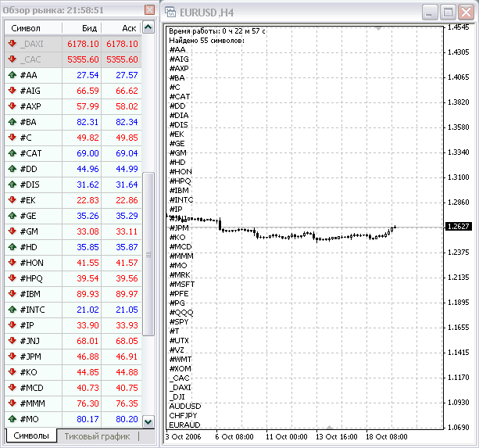Screen dimensions: 479x448
Task: Select the #MCD symbol row
Action: (73, 388)
